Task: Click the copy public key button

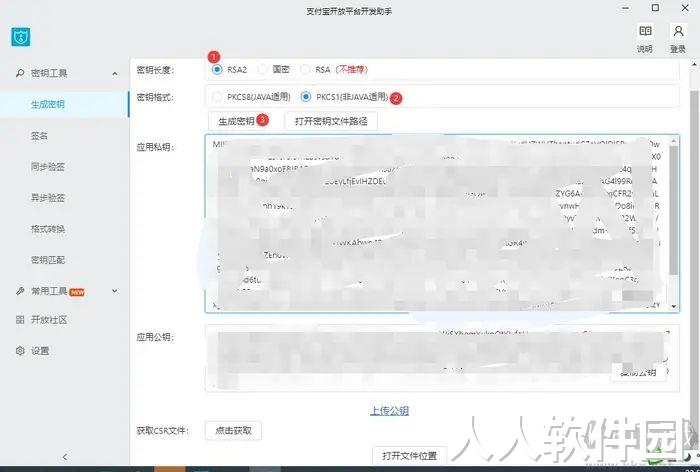Action: 638,372
